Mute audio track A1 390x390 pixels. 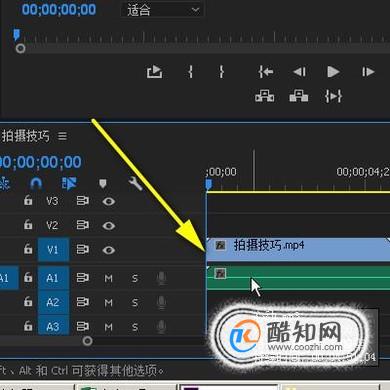pos(109,278)
